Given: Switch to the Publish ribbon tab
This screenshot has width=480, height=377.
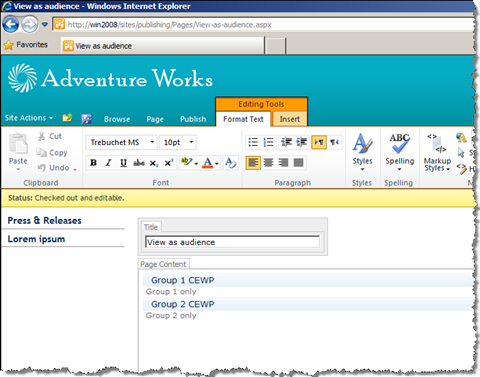Looking at the screenshot, I should click(x=193, y=119).
